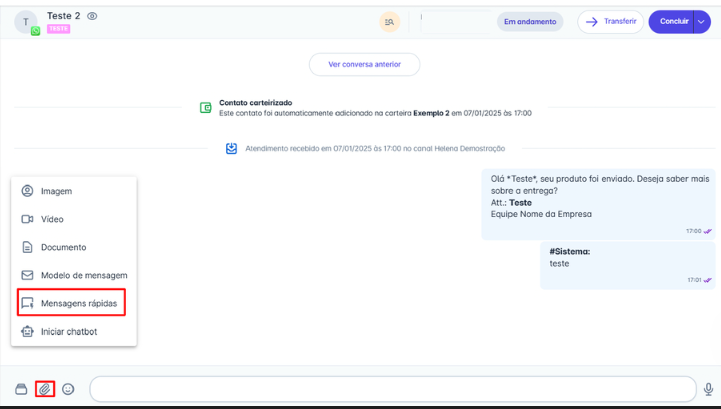
Task: Click Ver conversa anterior button
Action: click(364, 64)
